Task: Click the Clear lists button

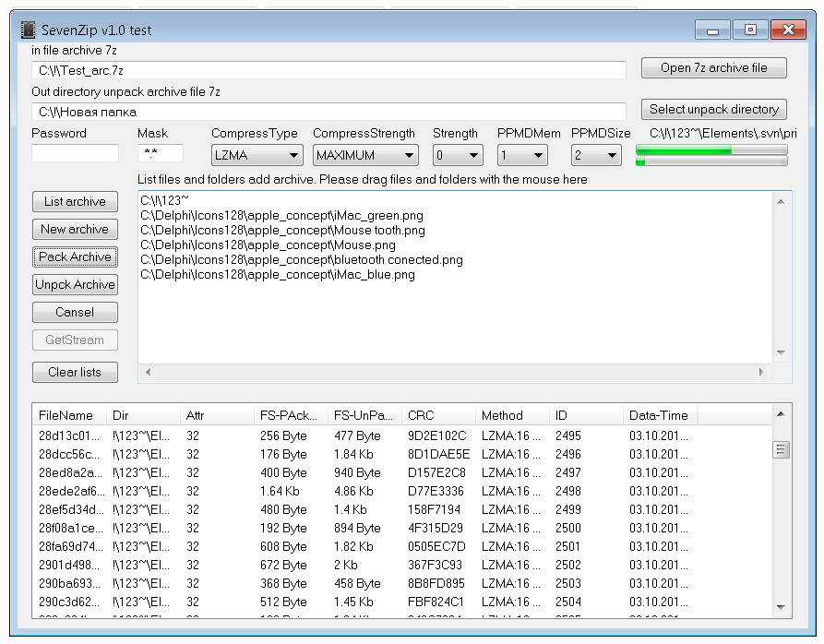Action: pos(75,372)
